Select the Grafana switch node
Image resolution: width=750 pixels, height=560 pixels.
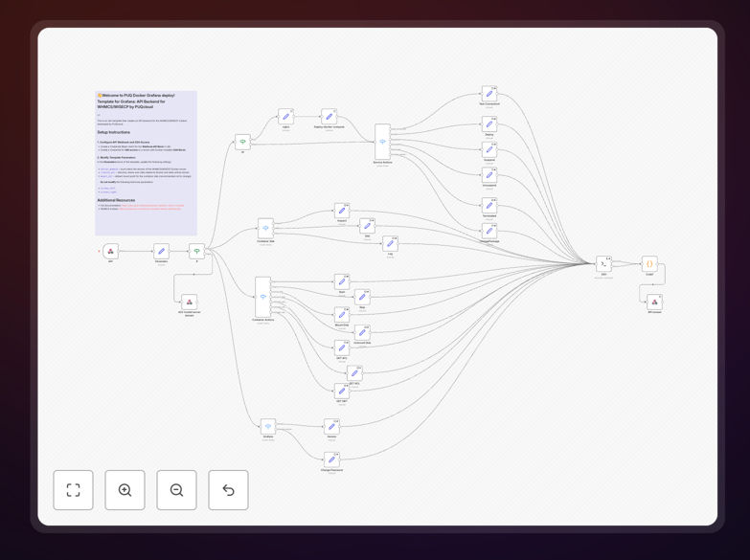pyautogui.click(x=268, y=427)
